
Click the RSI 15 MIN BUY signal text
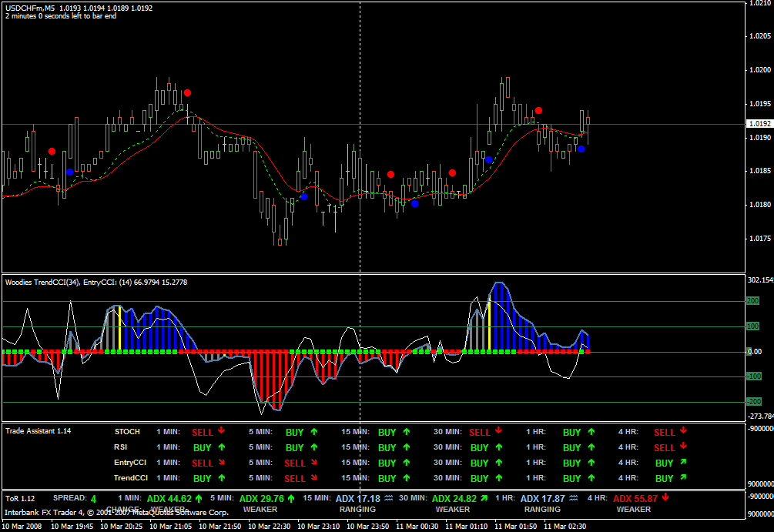pos(387,447)
